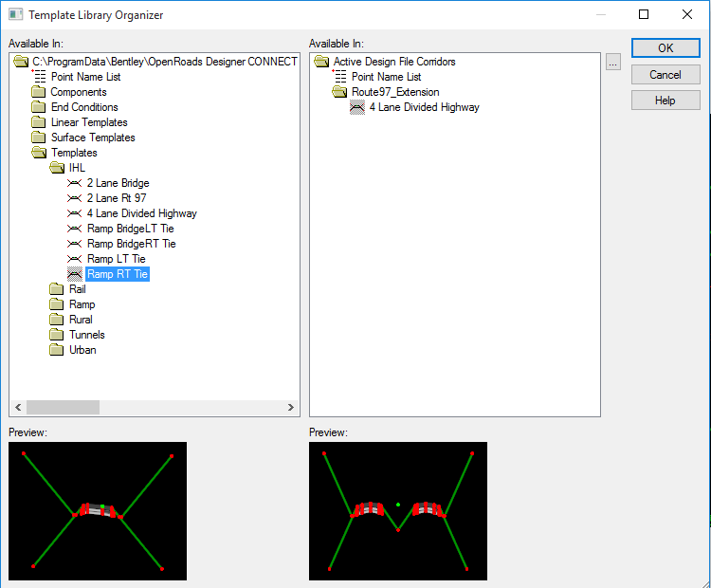
Task: Click the C:\ProgramData library root folder icon
Action: pyautogui.click(x=21, y=62)
